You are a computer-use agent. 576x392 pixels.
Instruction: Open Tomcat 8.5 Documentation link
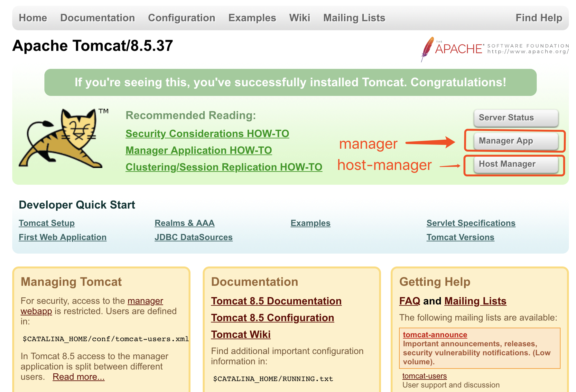[276, 301]
